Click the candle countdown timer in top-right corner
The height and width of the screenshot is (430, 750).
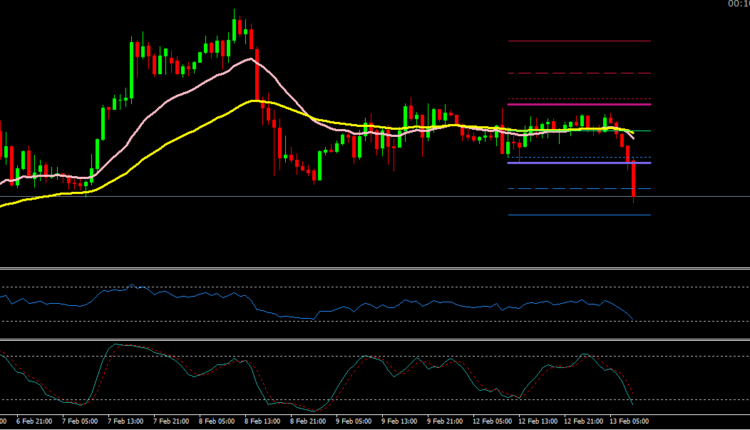tap(738, 5)
